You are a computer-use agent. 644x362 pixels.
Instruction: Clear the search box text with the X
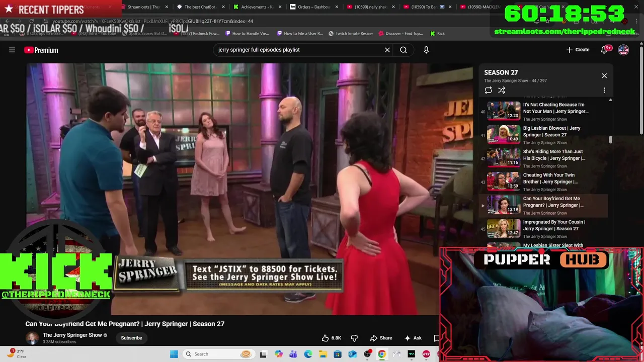tap(387, 50)
